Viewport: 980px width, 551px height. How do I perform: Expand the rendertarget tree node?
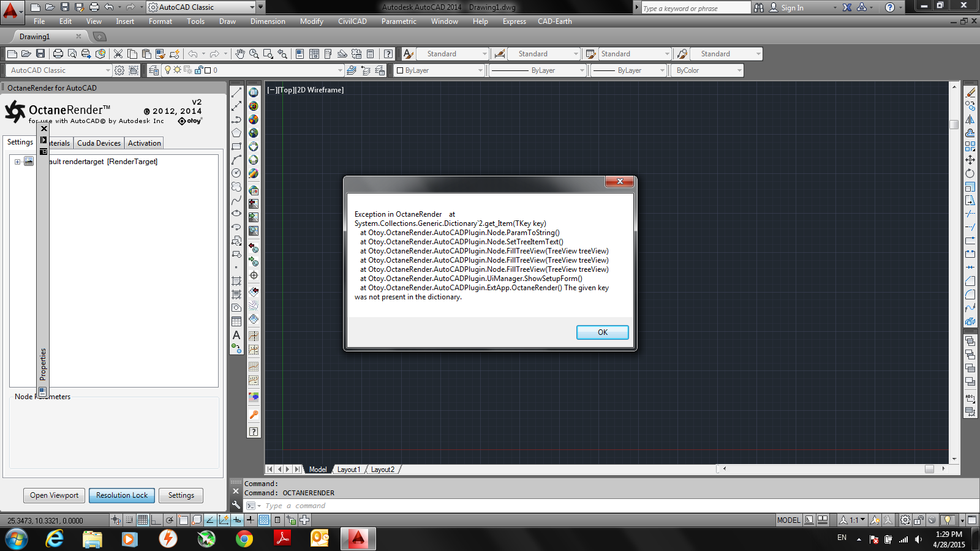(x=18, y=162)
